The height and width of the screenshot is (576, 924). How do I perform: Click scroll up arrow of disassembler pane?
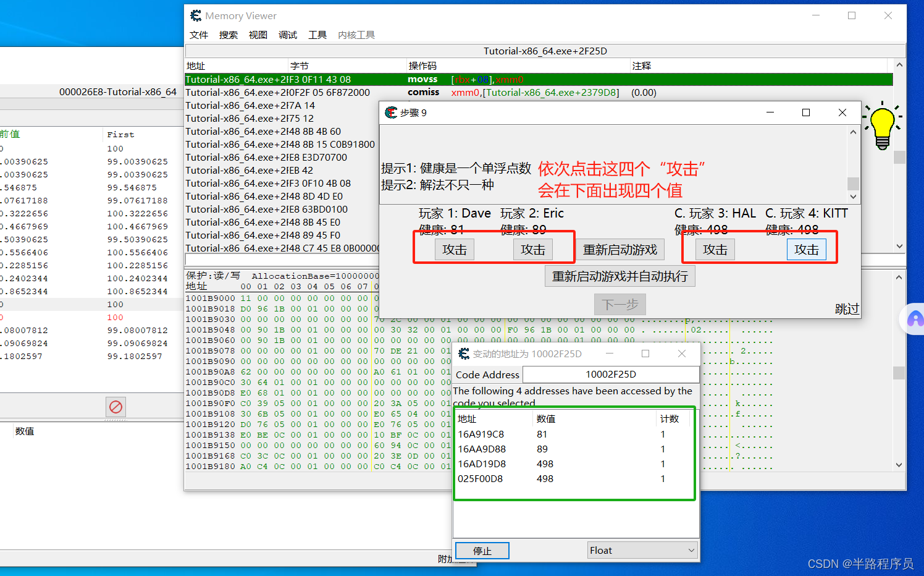point(899,65)
